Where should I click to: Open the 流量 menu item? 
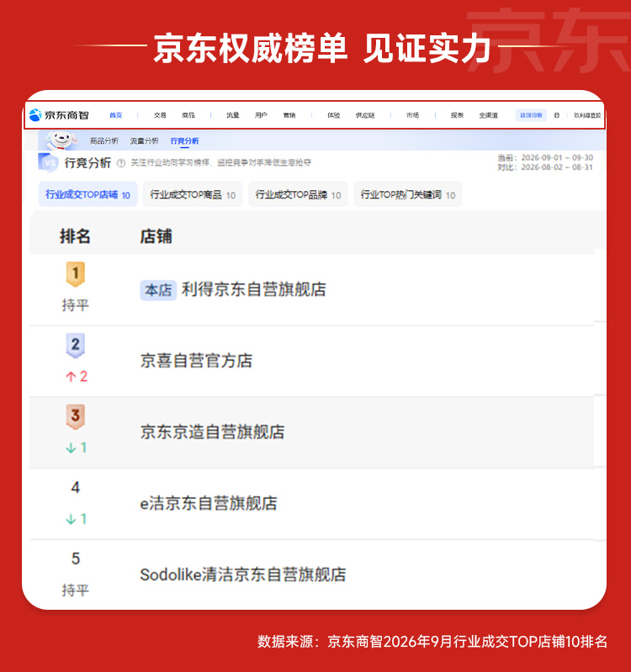(x=233, y=115)
